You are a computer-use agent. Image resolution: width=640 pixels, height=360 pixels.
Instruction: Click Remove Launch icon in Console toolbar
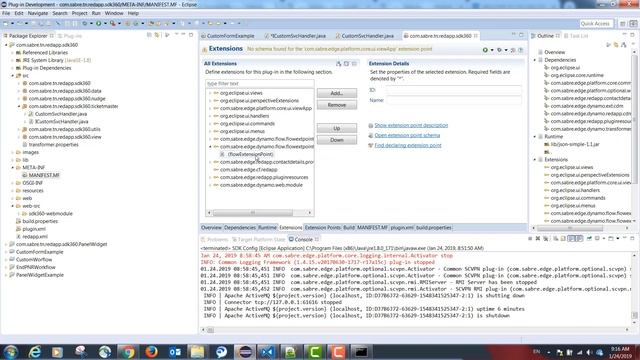click(x=538, y=239)
